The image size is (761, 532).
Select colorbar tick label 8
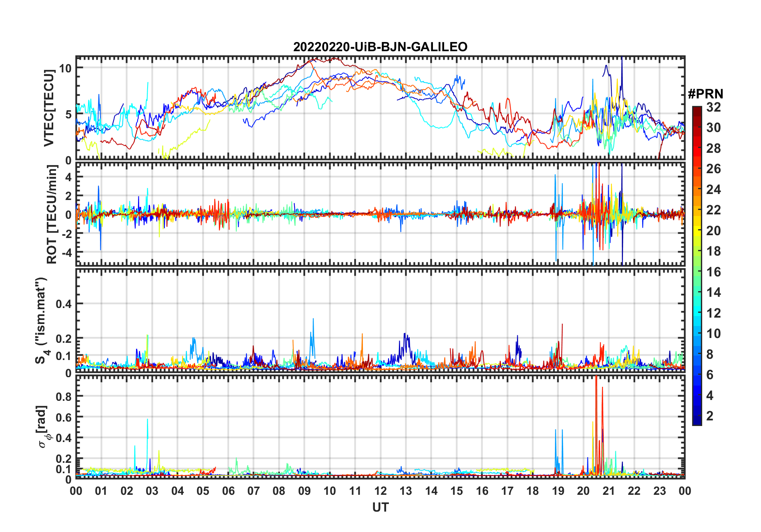click(x=710, y=354)
